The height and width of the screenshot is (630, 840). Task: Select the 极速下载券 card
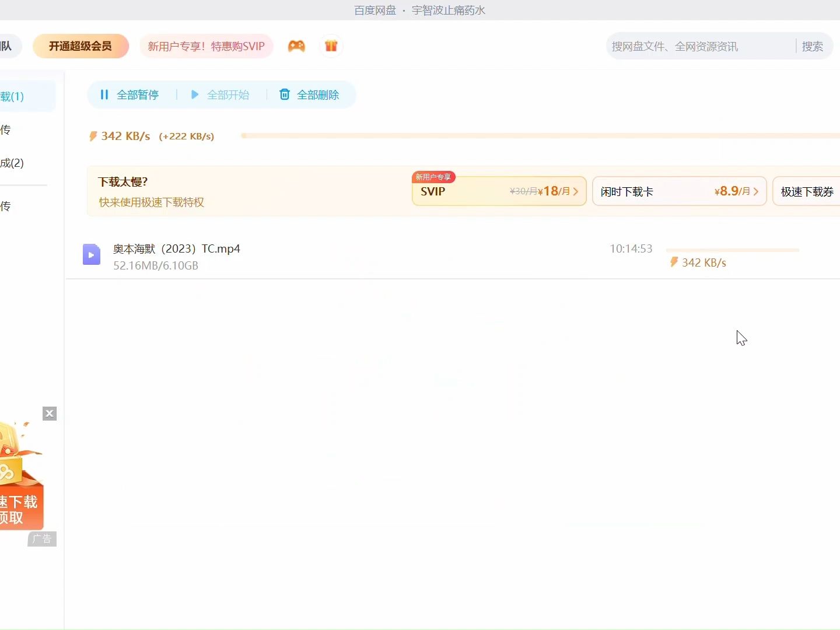(x=807, y=191)
